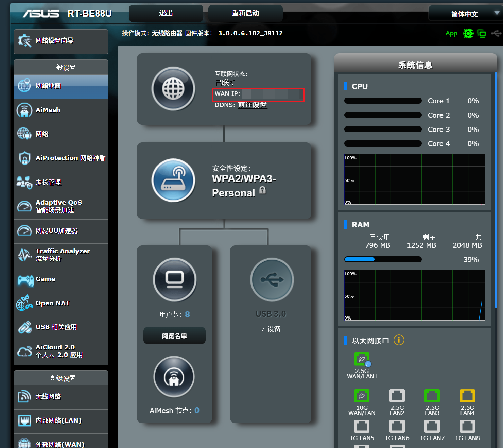Follow the DDNS 前往设置 link
503x448 pixels.
252,105
